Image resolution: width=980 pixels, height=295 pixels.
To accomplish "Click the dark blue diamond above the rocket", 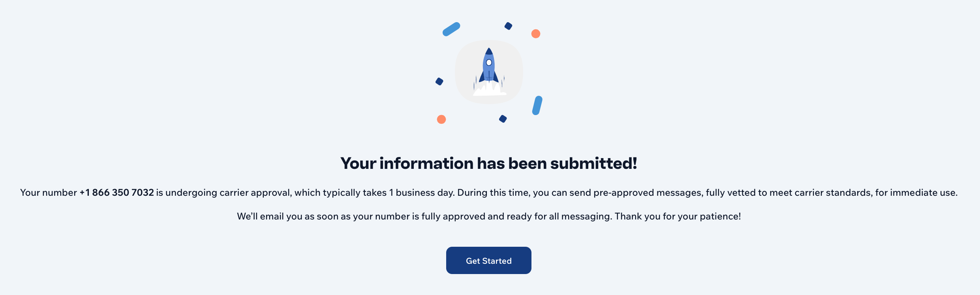I will (508, 26).
